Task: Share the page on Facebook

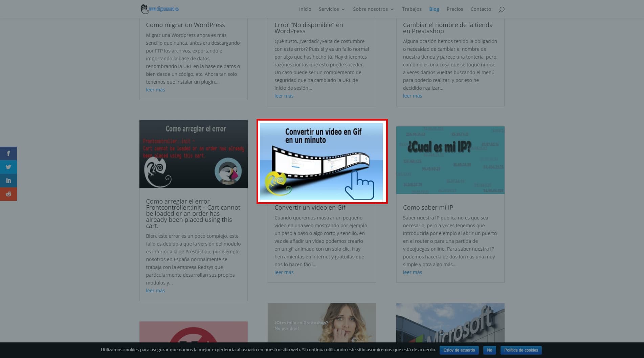Action: click(8, 153)
